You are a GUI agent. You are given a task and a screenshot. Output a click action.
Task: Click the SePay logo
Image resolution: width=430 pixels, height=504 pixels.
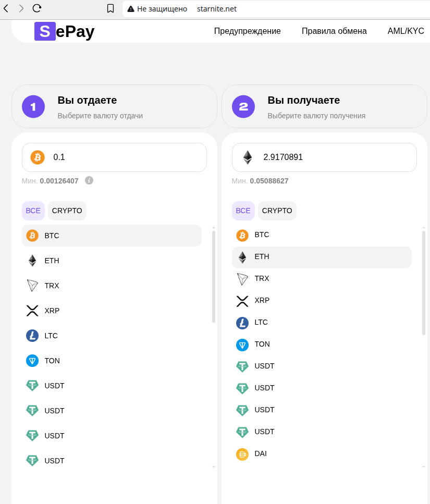(x=64, y=31)
